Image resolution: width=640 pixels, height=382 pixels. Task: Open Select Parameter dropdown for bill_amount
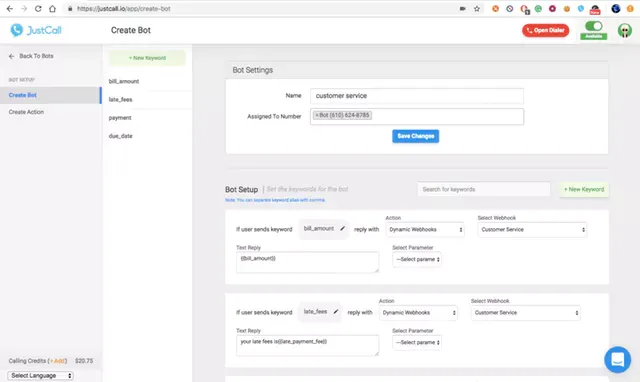click(x=417, y=260)
